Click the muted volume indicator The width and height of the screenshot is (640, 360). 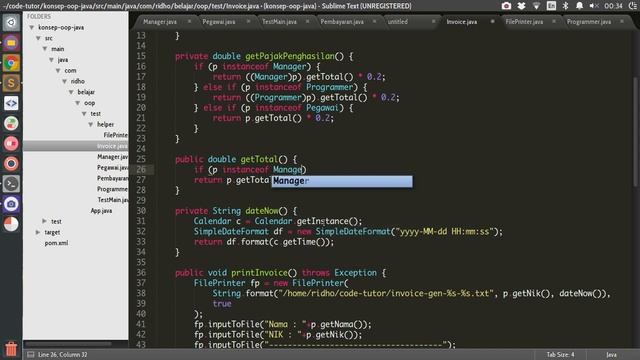(x=594, y=6)
